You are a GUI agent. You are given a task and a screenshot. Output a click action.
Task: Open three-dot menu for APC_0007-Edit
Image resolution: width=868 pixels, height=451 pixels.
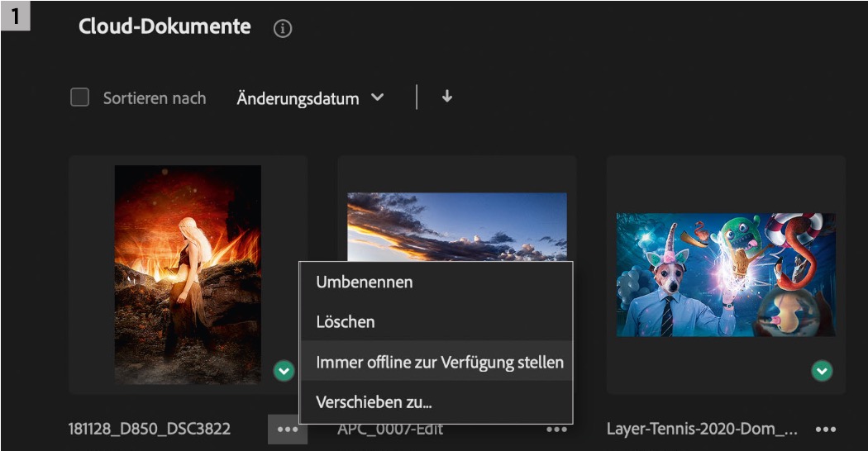pyautogui.click(x=556, y=430)
